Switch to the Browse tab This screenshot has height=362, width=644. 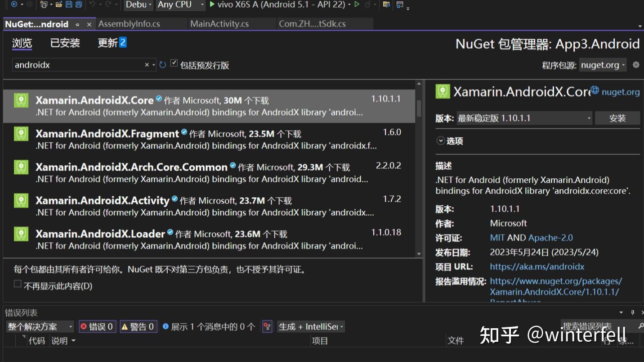click(x=22, y=43)
